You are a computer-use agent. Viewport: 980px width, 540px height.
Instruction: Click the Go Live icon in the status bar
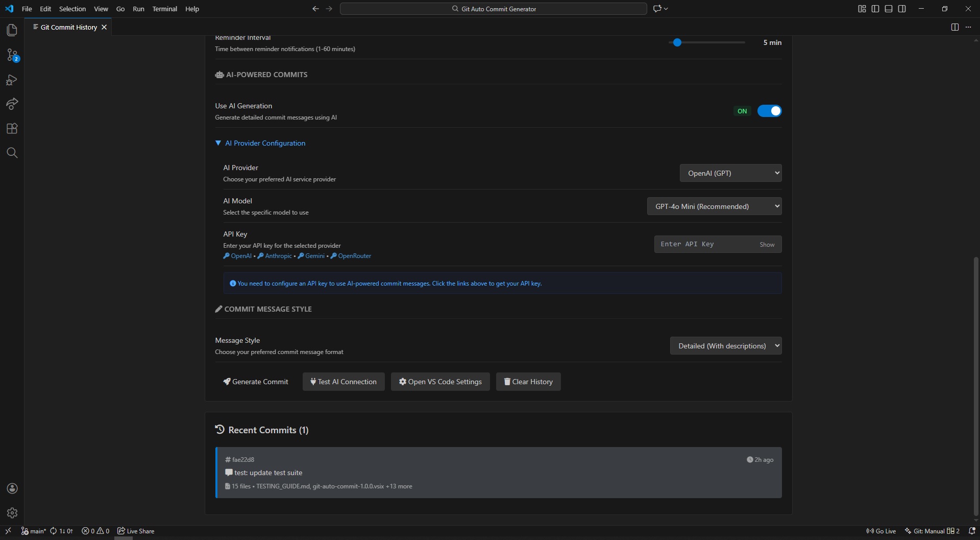[881, 531]
